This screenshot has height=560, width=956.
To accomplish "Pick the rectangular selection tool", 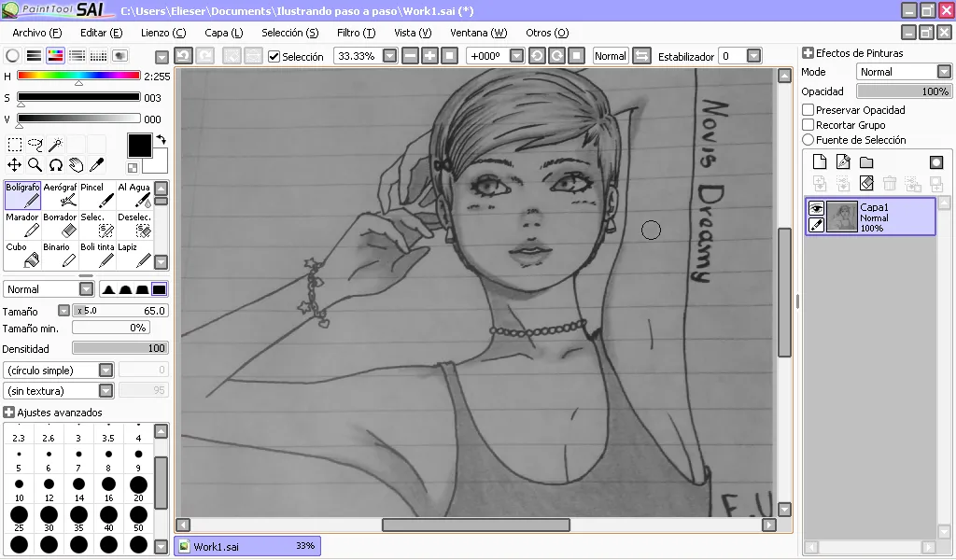I will point(15,145).
